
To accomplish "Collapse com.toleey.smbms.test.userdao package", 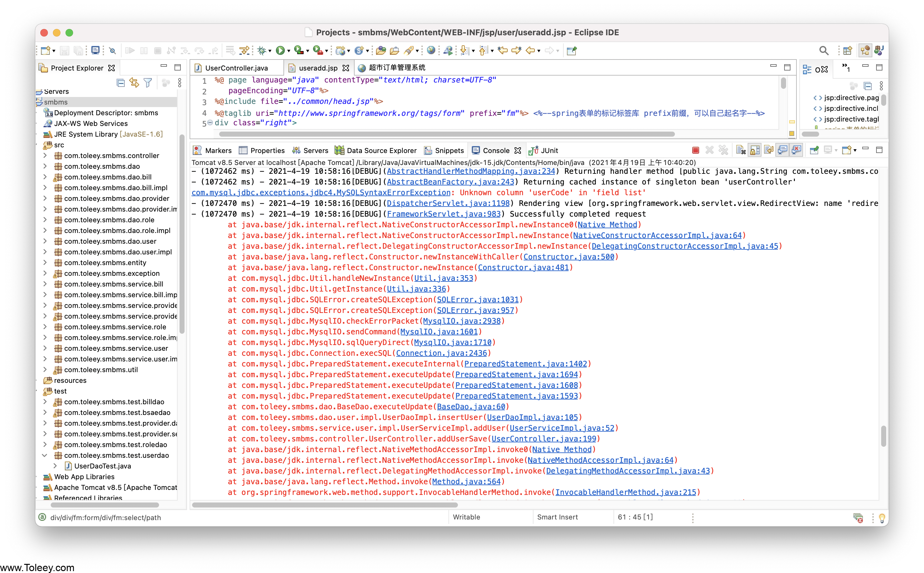I will tap(45, 455).
